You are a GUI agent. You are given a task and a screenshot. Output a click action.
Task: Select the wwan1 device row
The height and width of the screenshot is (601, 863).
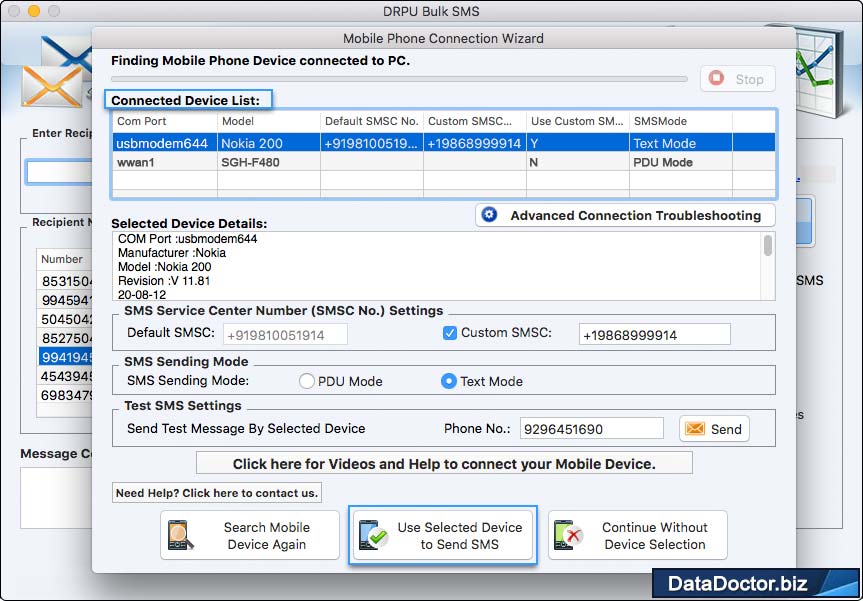(444, 162)
